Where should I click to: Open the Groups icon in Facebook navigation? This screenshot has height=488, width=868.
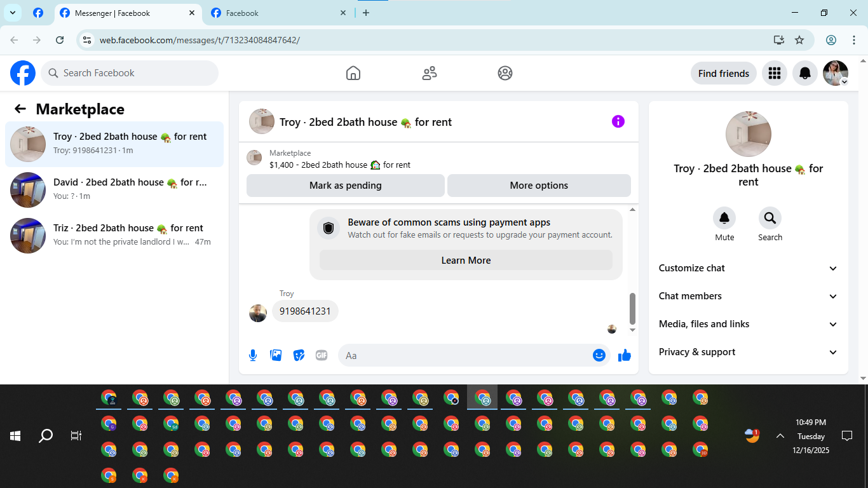pyautogui.click(x=505, y=73)
